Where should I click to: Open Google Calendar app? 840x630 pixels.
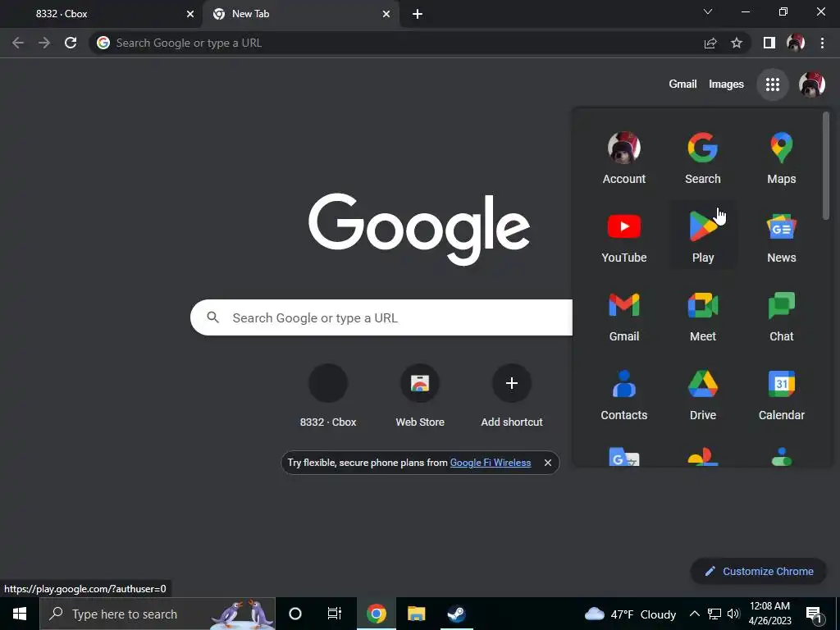(781, 395)
